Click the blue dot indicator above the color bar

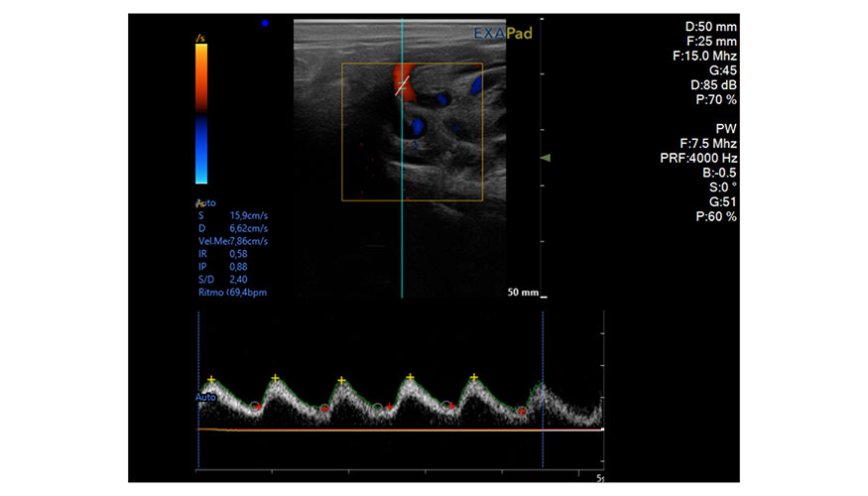(265, 23)
